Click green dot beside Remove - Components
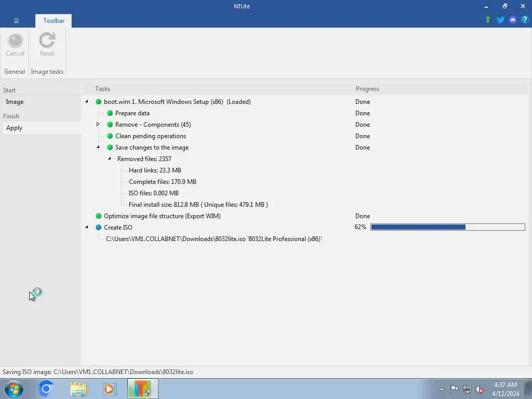Screen dimensions: 532x399 tap(110, 125)
